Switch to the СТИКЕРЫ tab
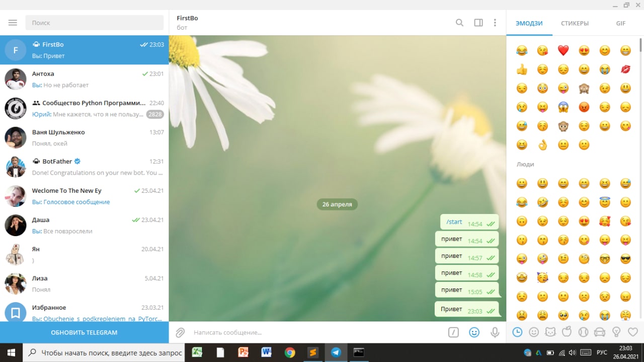644x362 pixels. tap(575, 23)
